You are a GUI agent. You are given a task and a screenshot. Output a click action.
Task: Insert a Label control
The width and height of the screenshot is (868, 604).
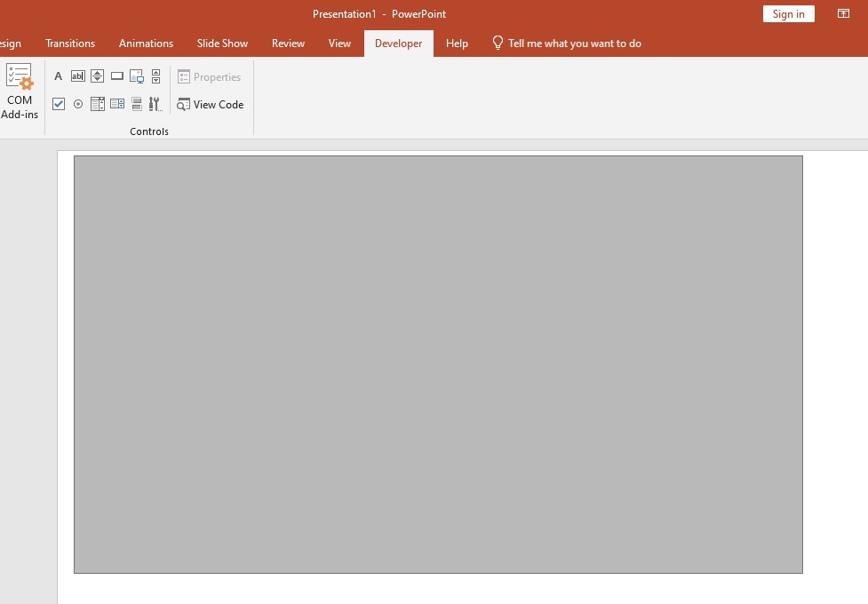(58, 76)
